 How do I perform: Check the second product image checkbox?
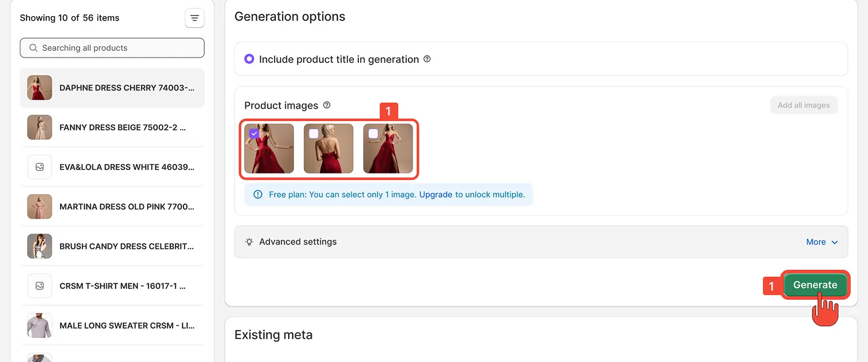pyautogui.click(x=313, y=133)
